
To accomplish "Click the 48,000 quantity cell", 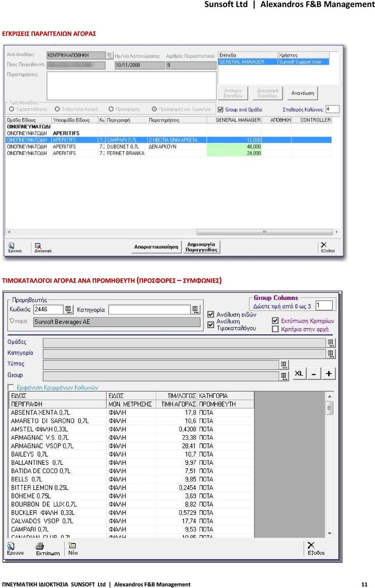I will coord(234,147).
